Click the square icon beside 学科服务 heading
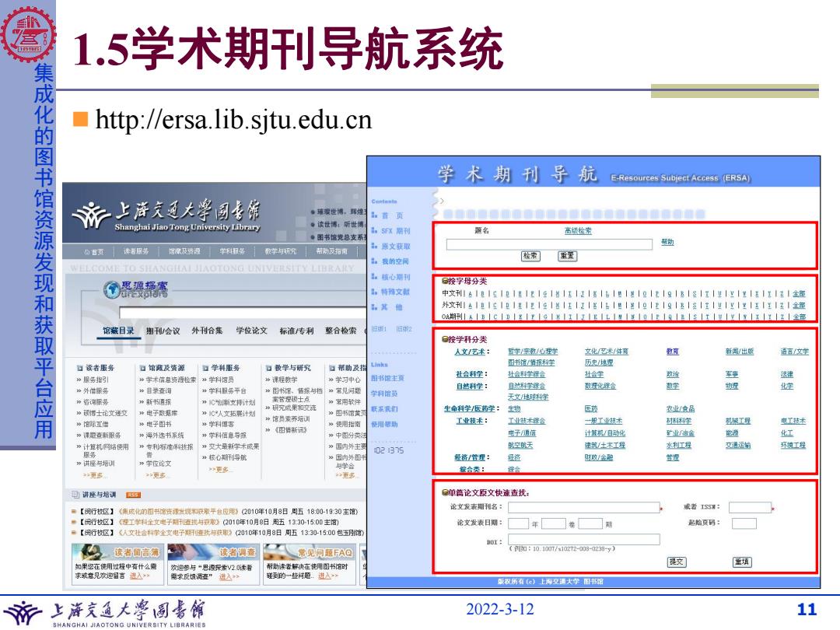Viewport: 840px width, 630px height. point(205,368)
